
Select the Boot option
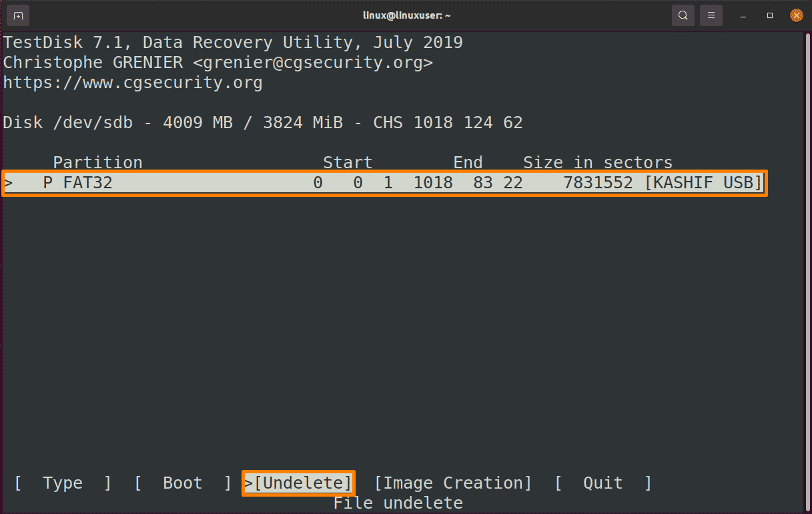click(182, 483)
